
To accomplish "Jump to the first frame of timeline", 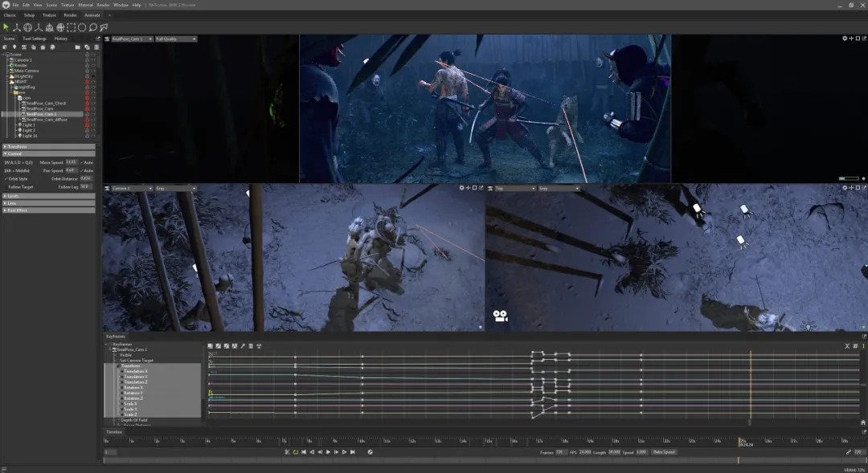I will click(x=304, y=452).
